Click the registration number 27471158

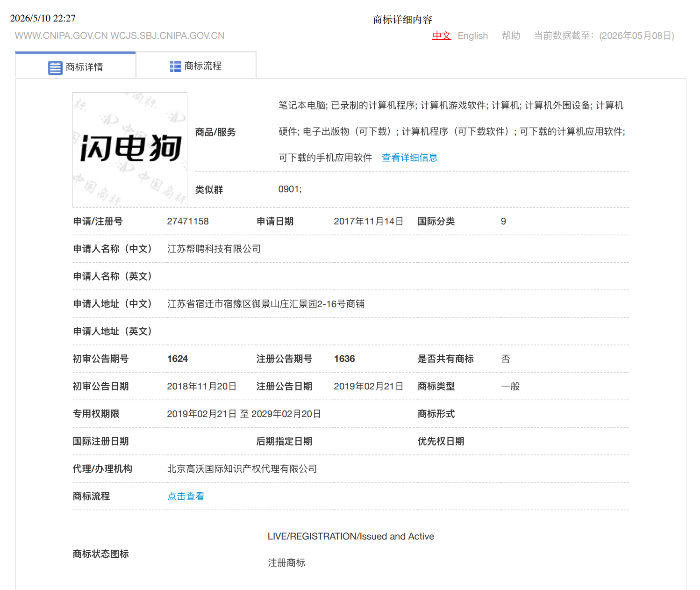click(188, 221)
